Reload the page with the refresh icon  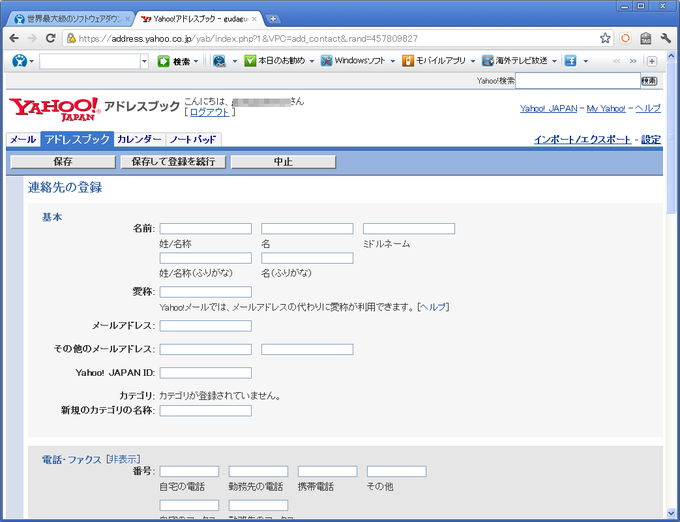click(50, 38)
